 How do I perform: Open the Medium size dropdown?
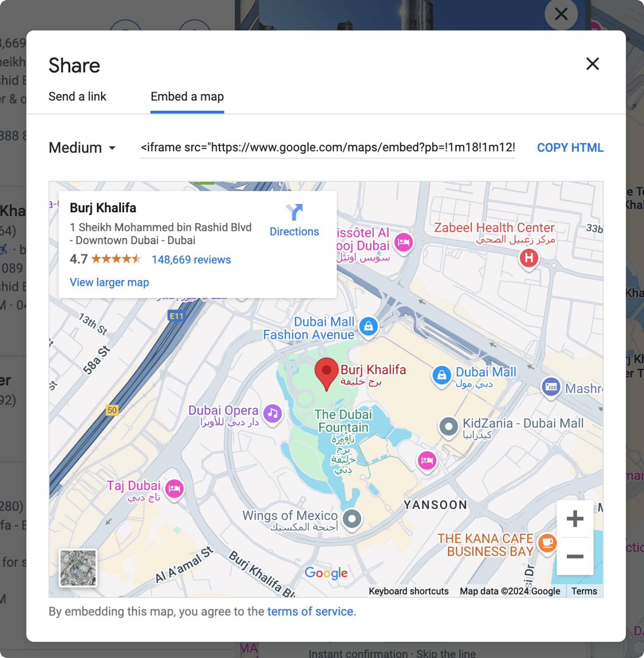(x=82, y=148)
